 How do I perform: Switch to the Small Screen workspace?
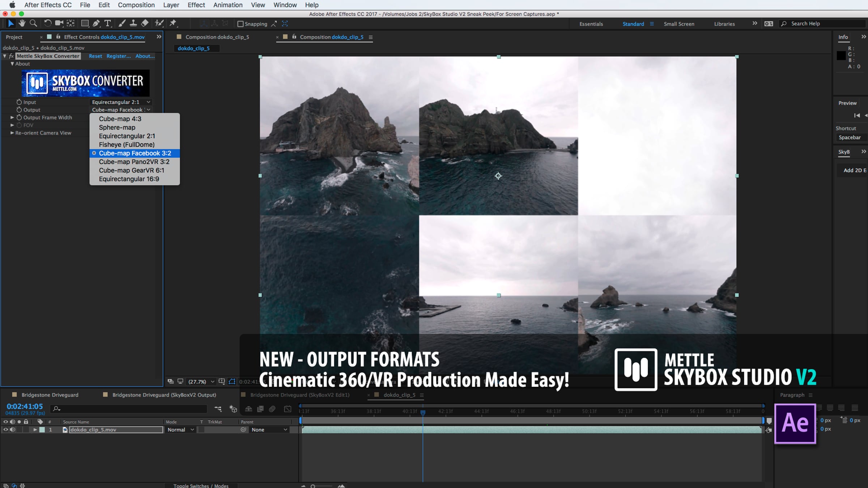click(679, 24)
